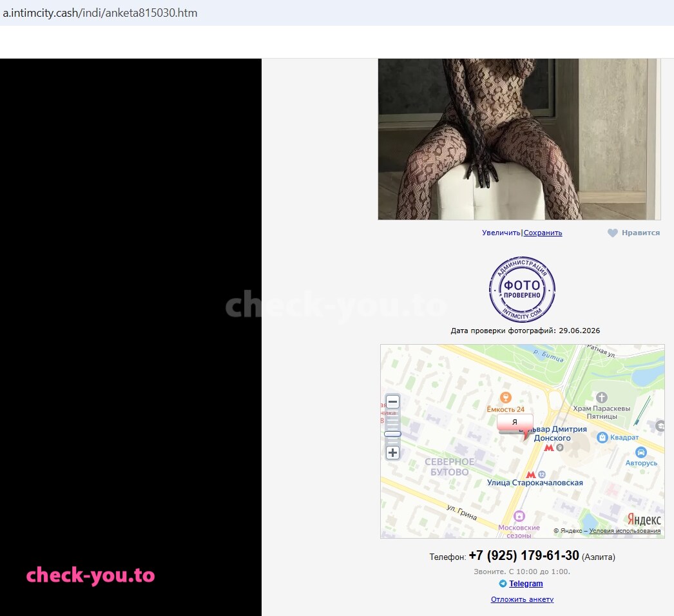Click the Увеличить link under the photo

click(501, 233)
